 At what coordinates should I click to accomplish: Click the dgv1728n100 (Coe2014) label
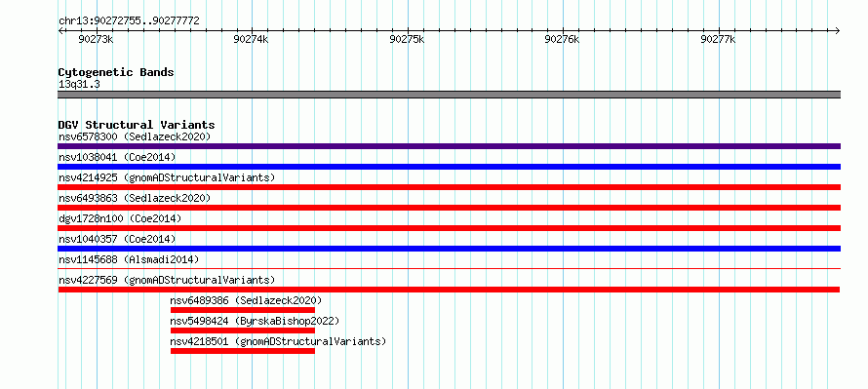(120, 218)
